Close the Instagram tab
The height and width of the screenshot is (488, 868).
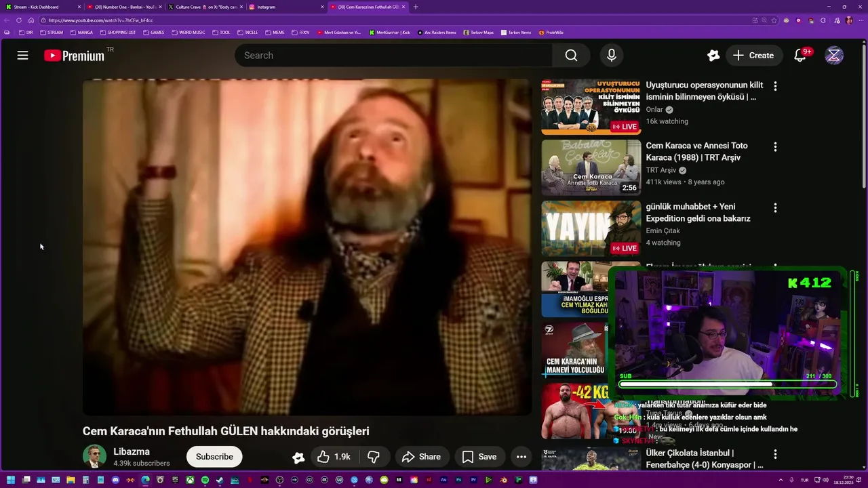(322, 7)
